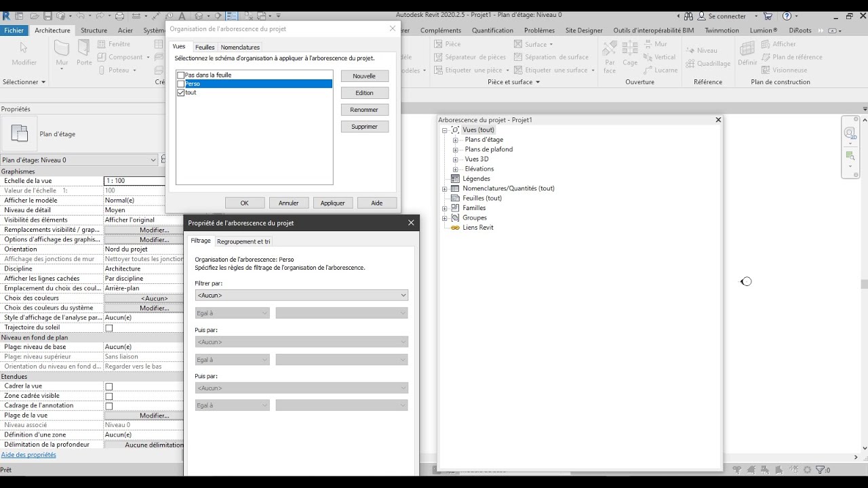The width and height of the screenshot is (868, 488).
Task: Click the Mur wall tool icon
Action: 62,48
